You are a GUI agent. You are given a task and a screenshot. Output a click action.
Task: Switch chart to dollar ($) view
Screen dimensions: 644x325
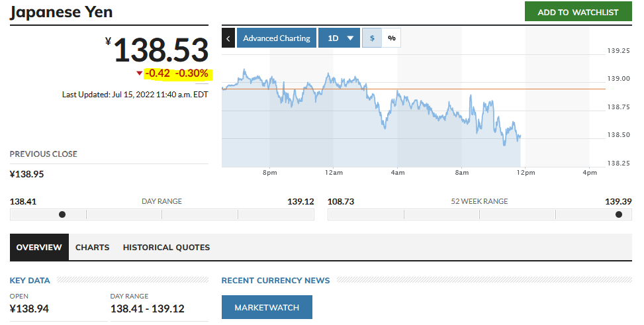coord(372,38)
